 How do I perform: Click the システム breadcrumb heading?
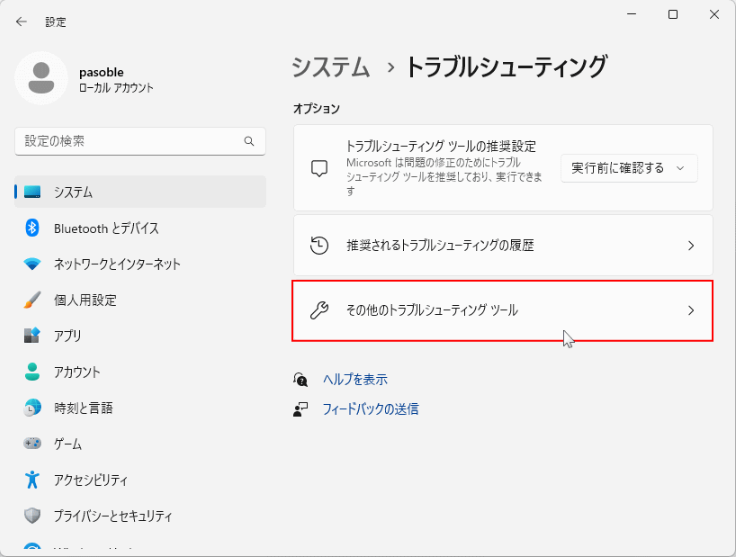[x=330, y=68]
